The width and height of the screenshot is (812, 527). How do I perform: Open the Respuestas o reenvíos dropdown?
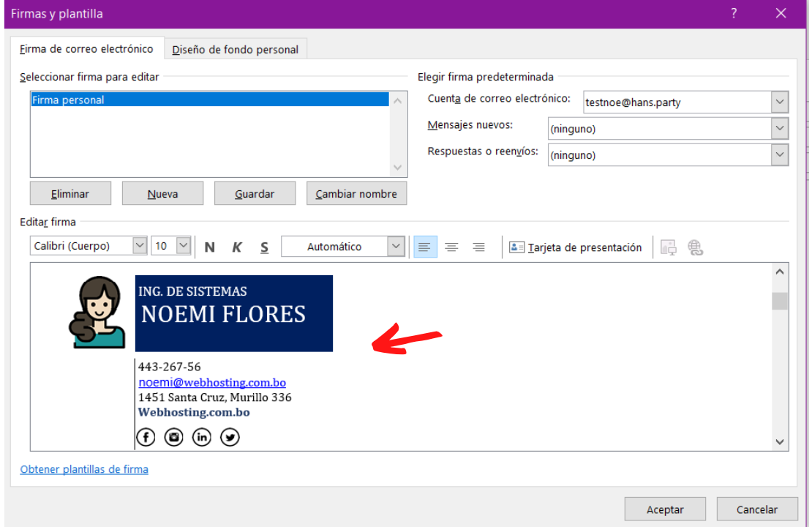pyautogui.click(x=778, y=154)
